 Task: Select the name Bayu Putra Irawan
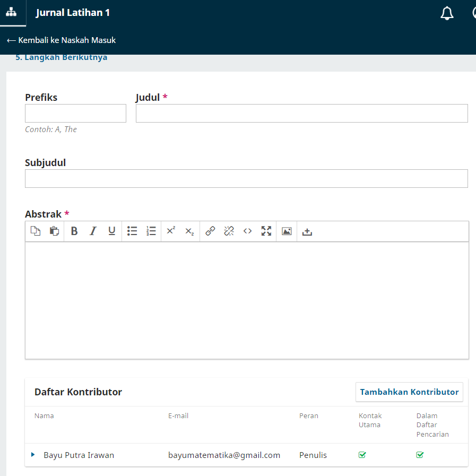coord(79,455)
